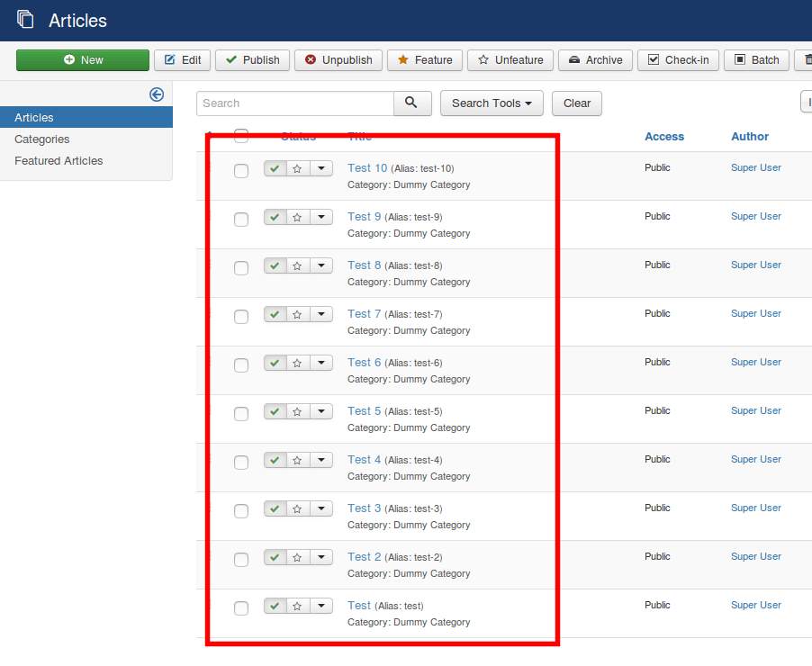Select the New button to create an article
Screen dimensions: 812x666
[82, 60]
